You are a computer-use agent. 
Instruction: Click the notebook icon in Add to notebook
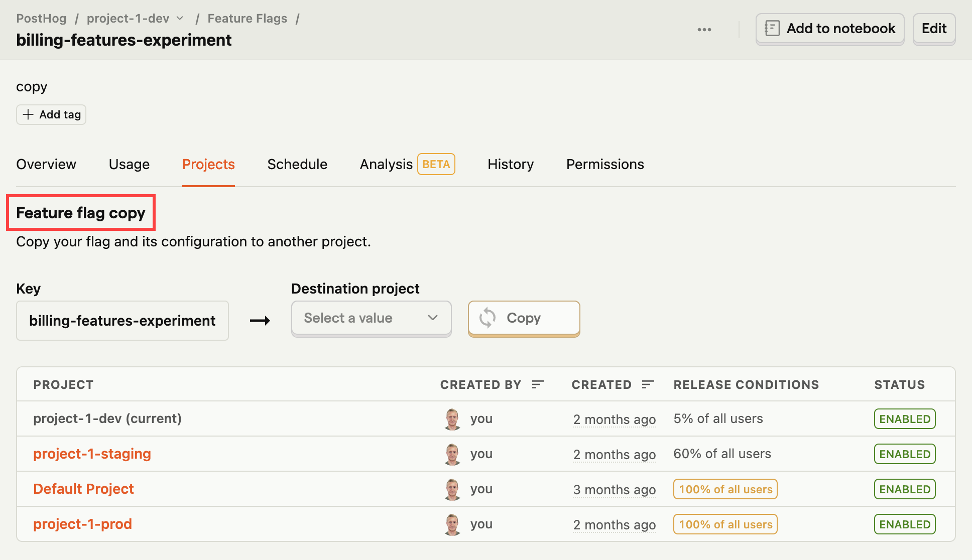pyautogui.click(x=772, y=28)
